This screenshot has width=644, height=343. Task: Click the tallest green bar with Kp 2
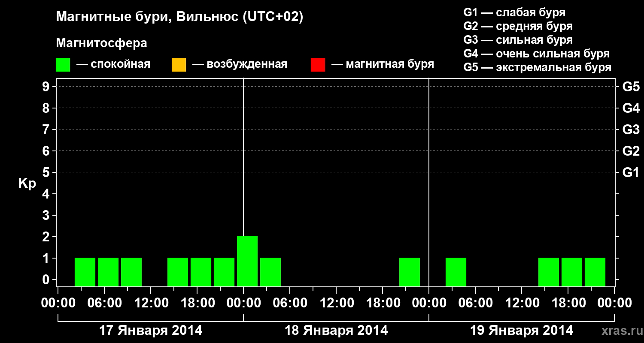pos(247,261)
